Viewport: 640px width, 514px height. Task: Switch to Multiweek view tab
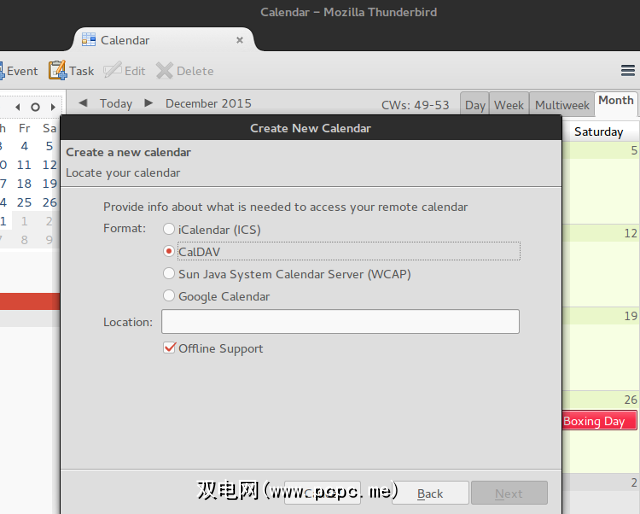(562, 105)
